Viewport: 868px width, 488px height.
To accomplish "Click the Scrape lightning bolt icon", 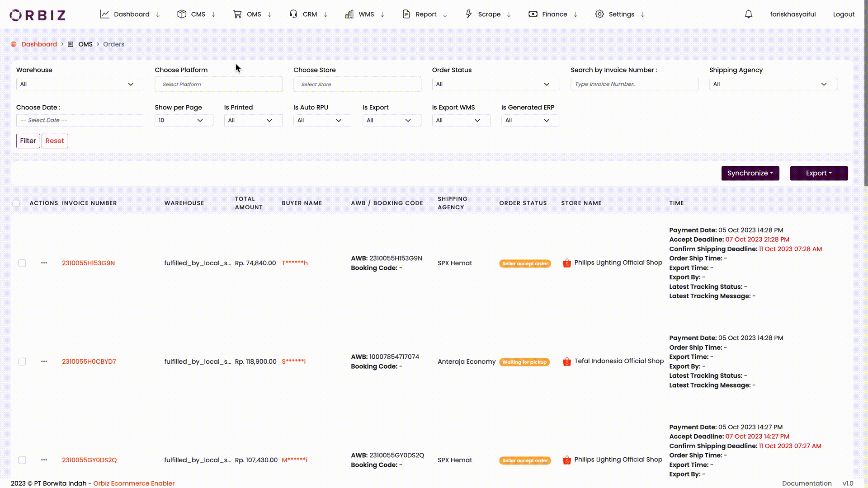I will 469,14.
